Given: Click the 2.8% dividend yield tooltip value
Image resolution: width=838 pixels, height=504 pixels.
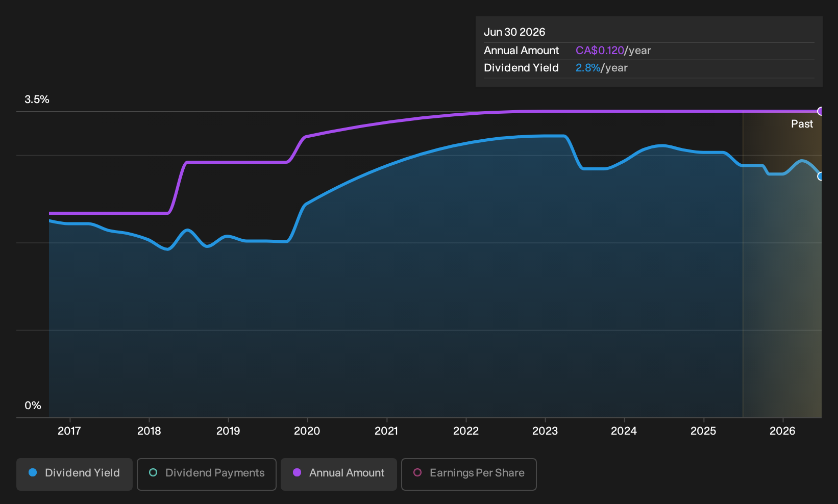Looking at the screenshot, I should (x=588, y=68).
